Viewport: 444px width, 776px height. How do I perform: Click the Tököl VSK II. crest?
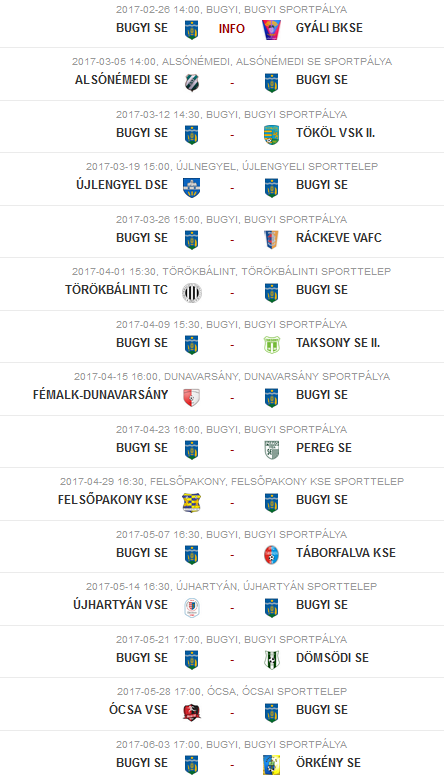click(271, 135)
